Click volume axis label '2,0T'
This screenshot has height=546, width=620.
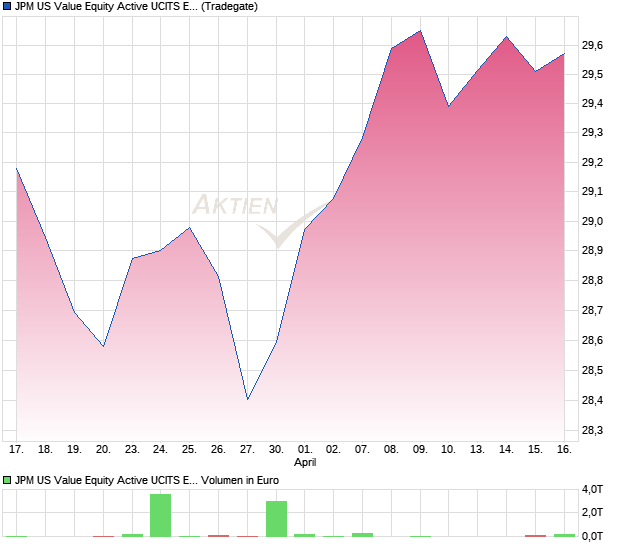tap(592, 512)
